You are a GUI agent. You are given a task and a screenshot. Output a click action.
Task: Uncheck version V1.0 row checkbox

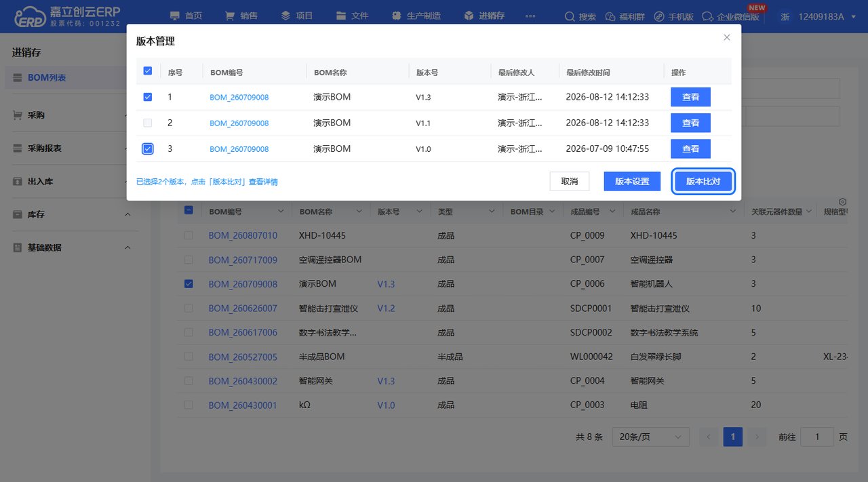[148, 148]
